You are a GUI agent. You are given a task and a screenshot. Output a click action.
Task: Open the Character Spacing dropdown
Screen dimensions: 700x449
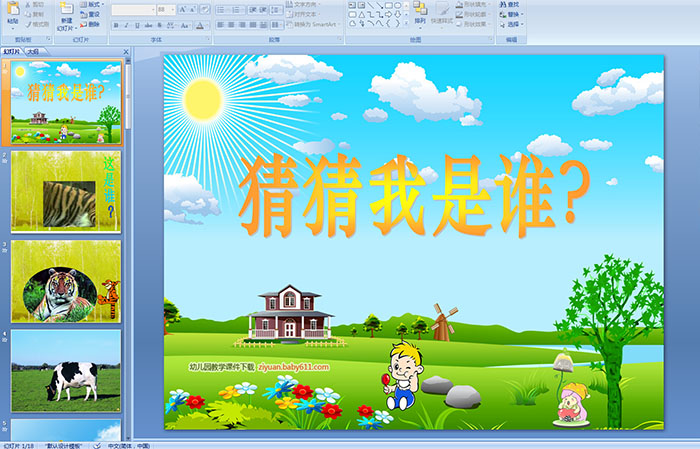pos(171,25)
